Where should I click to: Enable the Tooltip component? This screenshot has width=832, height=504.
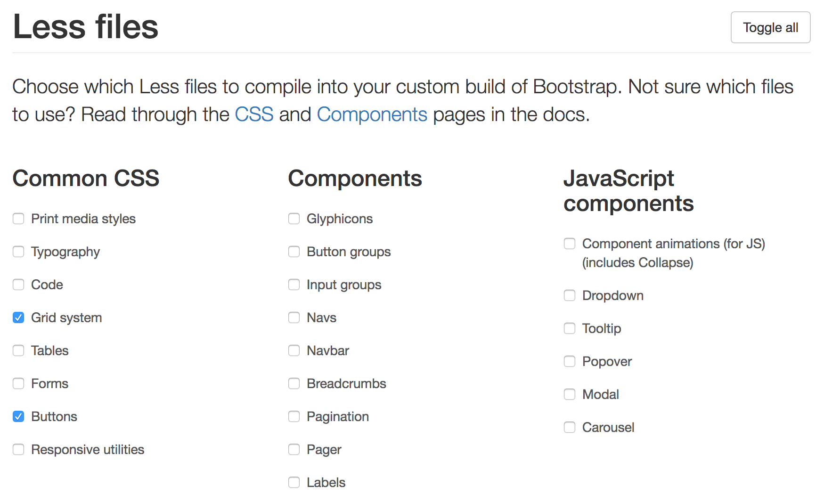(x=569, y=328)
